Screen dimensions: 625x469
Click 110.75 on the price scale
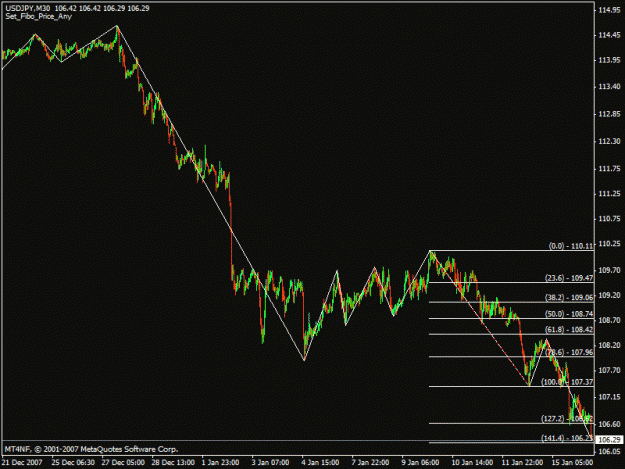[x=609, y=219]
